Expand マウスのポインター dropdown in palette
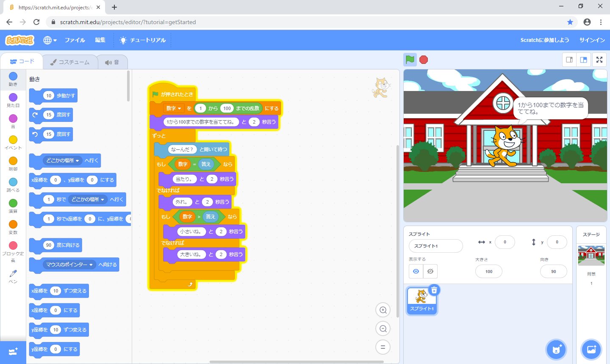 91,265
